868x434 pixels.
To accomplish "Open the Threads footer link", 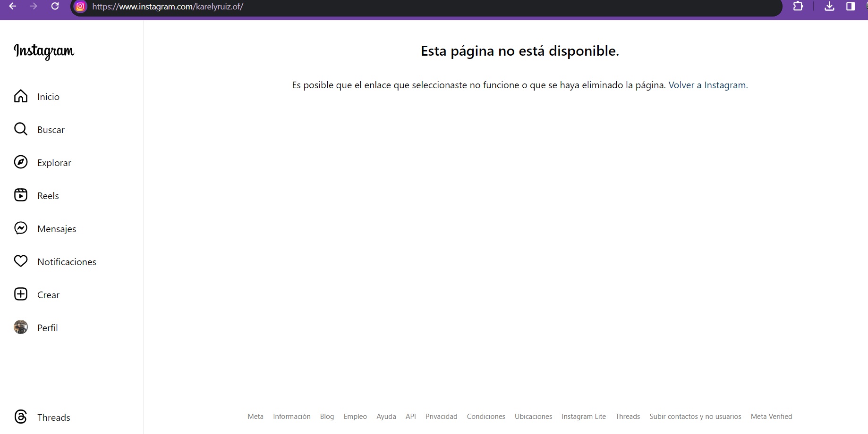I will point(628,417).
